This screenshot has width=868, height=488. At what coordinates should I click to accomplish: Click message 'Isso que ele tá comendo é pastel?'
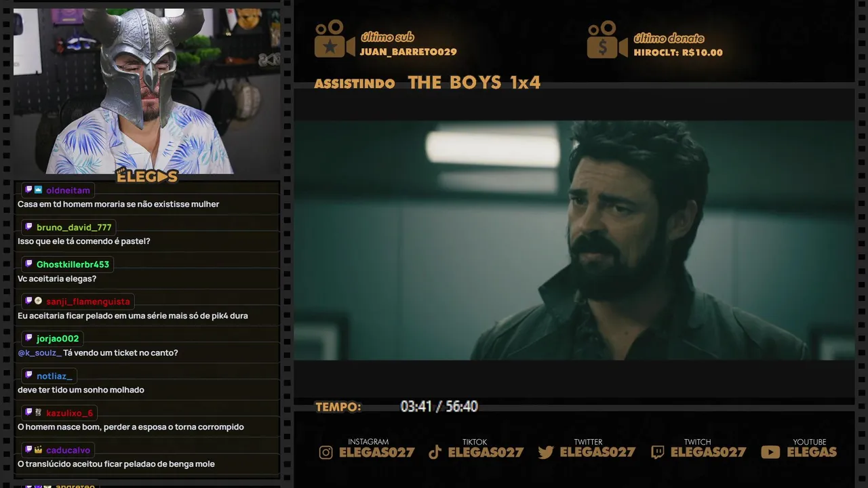click(x=84, y=241)
